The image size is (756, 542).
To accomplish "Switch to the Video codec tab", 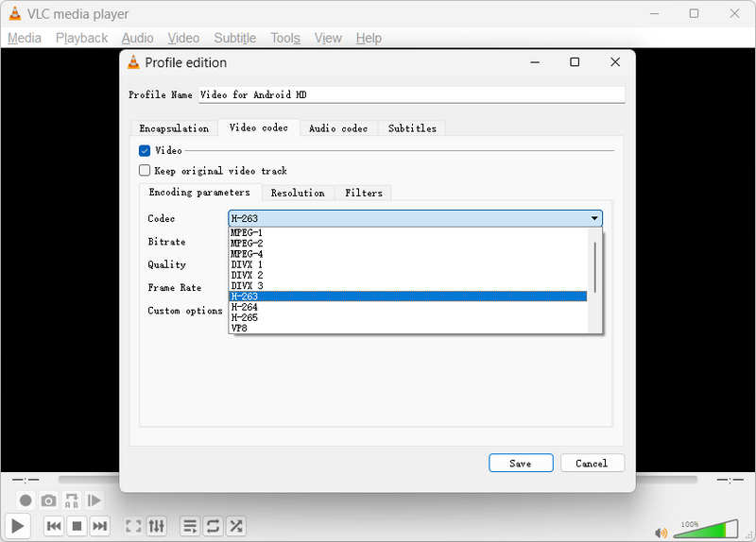I will (x=258, y=127).
